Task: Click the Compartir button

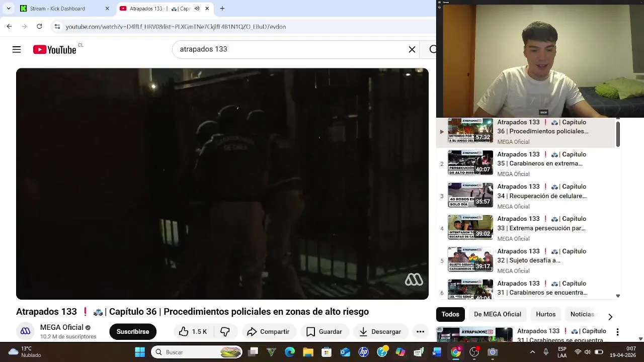Action: coord(268,331)
